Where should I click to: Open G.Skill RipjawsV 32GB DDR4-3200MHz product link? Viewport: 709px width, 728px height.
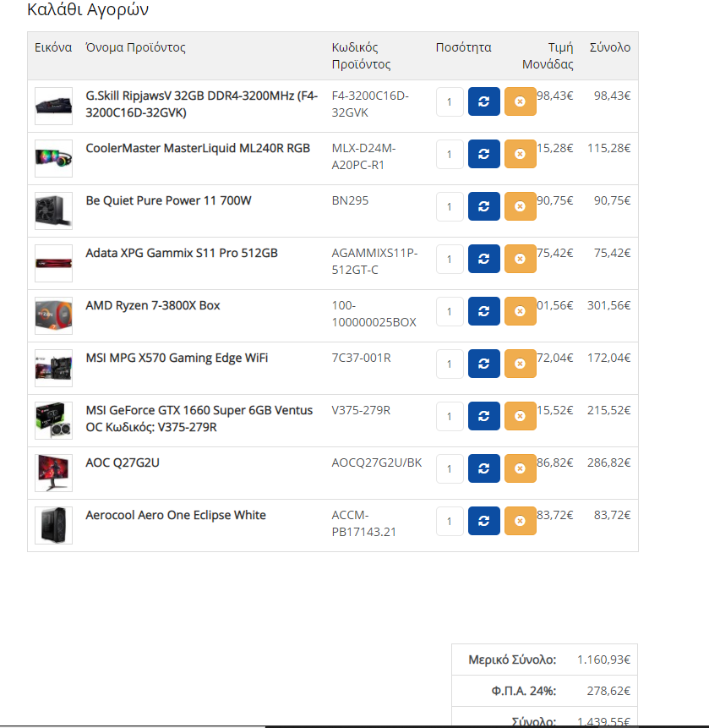point(201,104)
